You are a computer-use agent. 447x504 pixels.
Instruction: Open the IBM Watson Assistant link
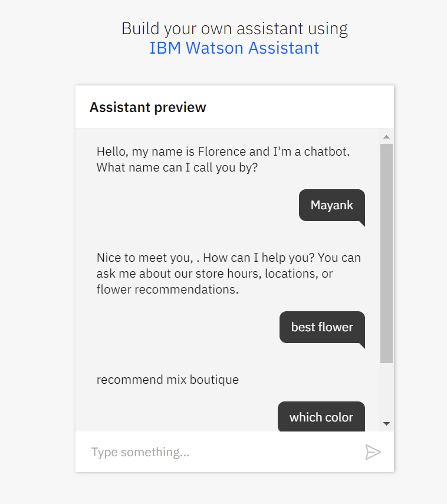pyautogui.click(x=234, y=48)
